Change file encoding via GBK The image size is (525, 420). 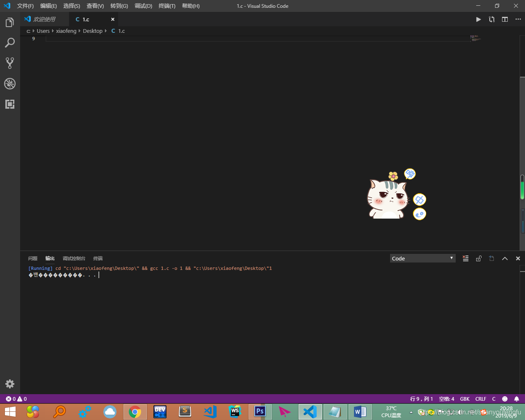[x=465, y=399]
